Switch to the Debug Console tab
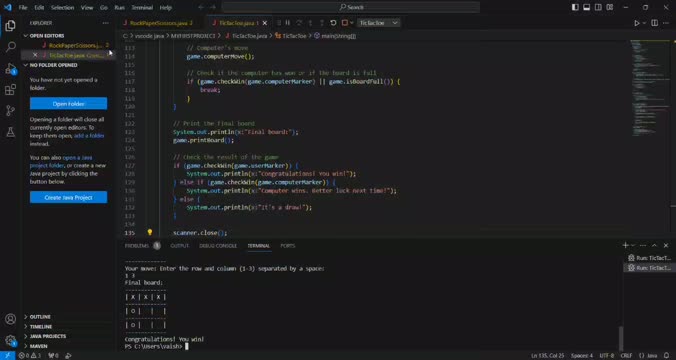Screen dimensions: 676x360 pyautogui.click(x=218, y=246)
